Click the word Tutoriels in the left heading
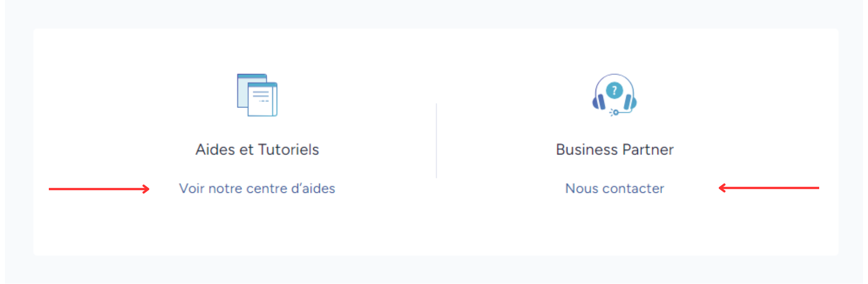 288,149
